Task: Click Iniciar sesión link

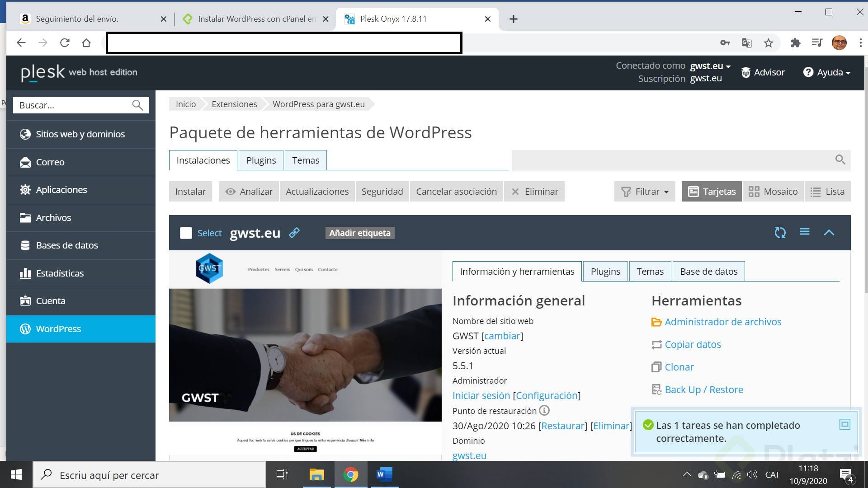Action: [481, 396]
